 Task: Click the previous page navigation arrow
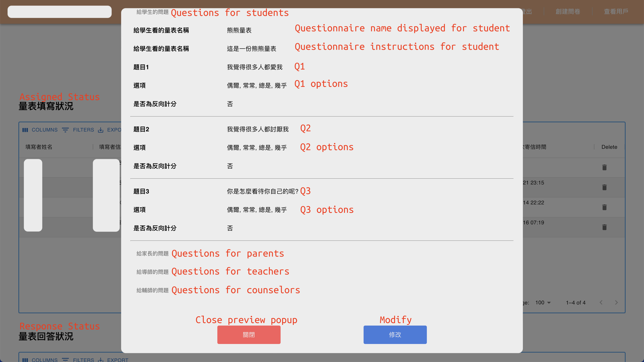(x=601, y=302)
